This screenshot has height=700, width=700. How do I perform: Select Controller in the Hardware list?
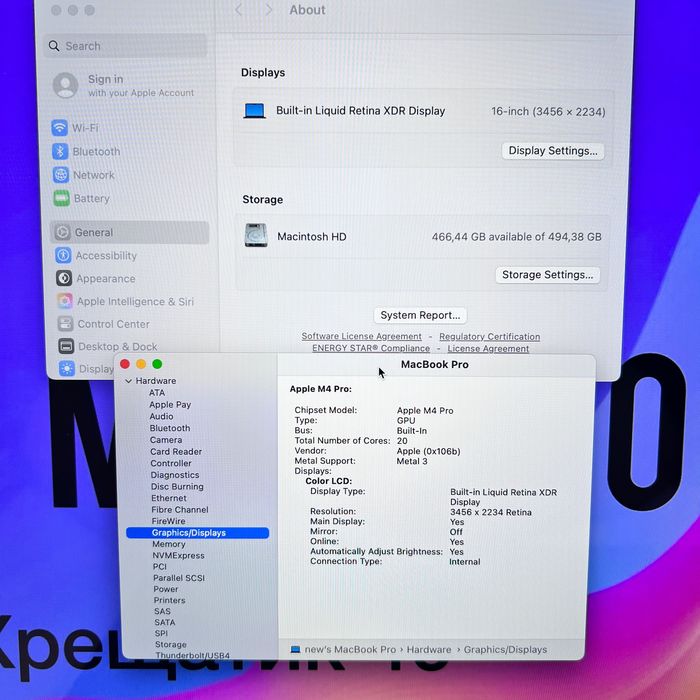coord(171,463)
